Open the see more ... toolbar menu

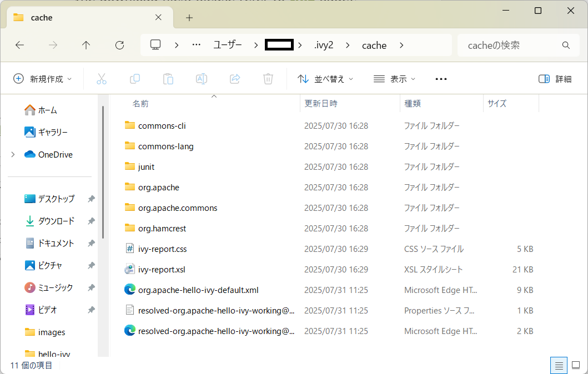(441, 79)
